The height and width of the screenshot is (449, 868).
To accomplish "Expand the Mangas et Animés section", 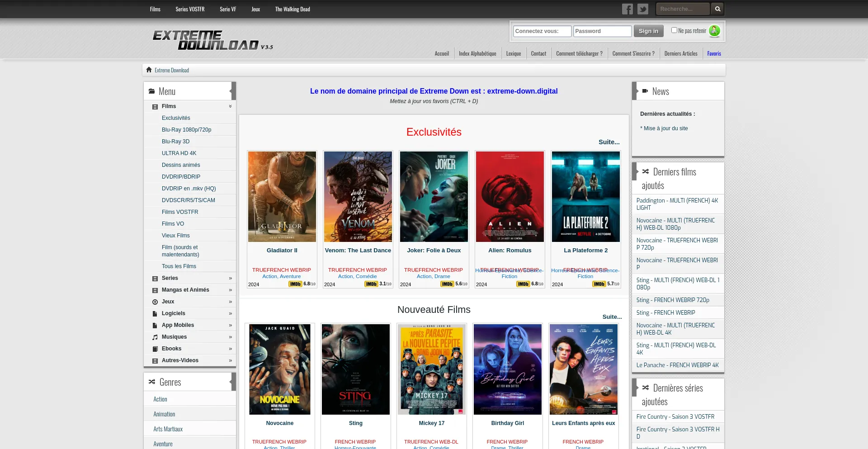I will pyautogui.click(x=230, y=290).
